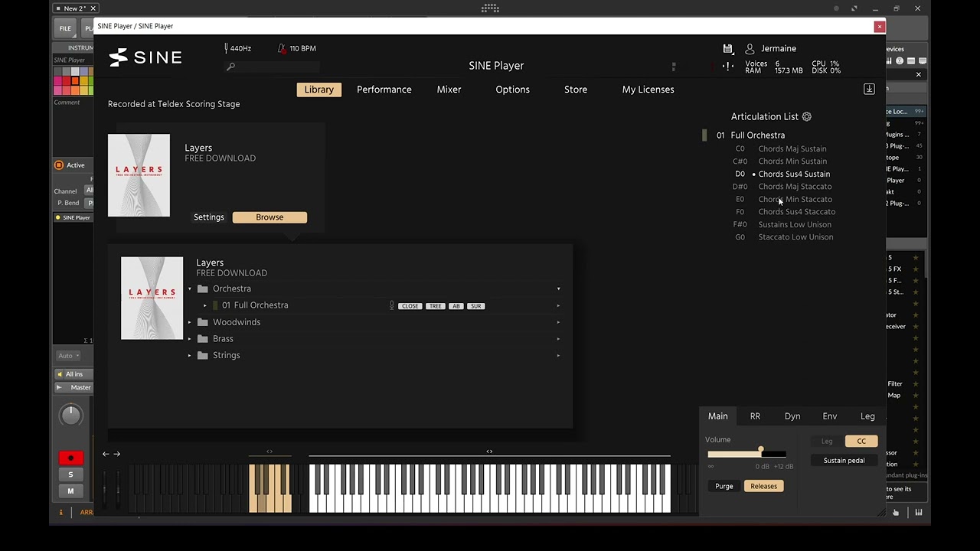The width and height of the screenshot is (980, 551).
Task: Toggle the CC legato mode button
Action: tap(861, 441)
